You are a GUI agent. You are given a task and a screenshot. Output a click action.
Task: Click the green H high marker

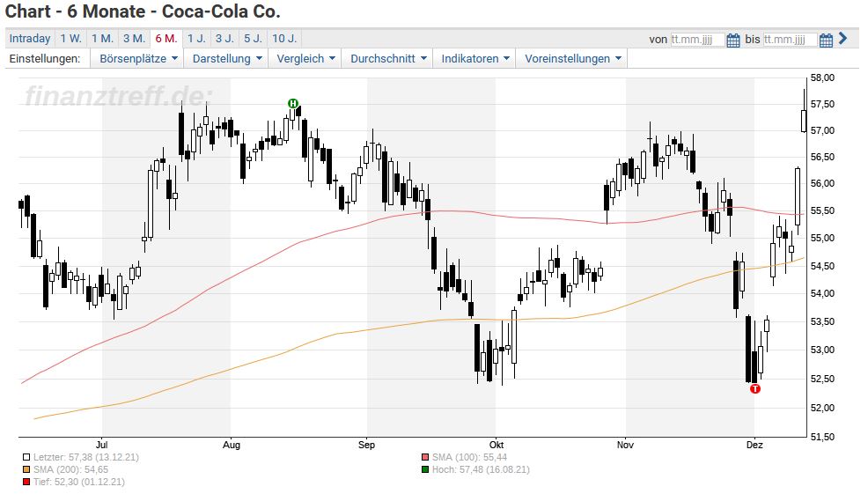tap(293, 104)
